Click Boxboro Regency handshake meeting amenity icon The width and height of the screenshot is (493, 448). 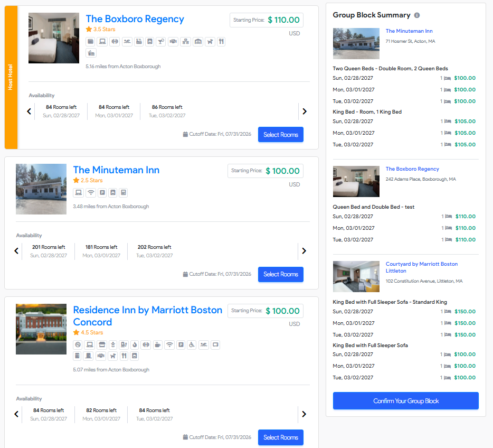(173, 42)
